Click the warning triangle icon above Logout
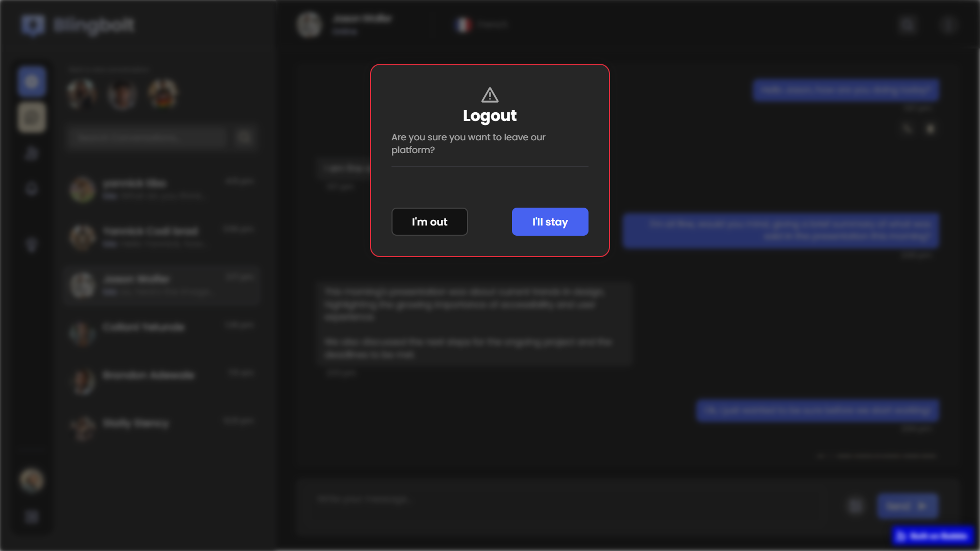980x551 pixels. tap(489, 95)
